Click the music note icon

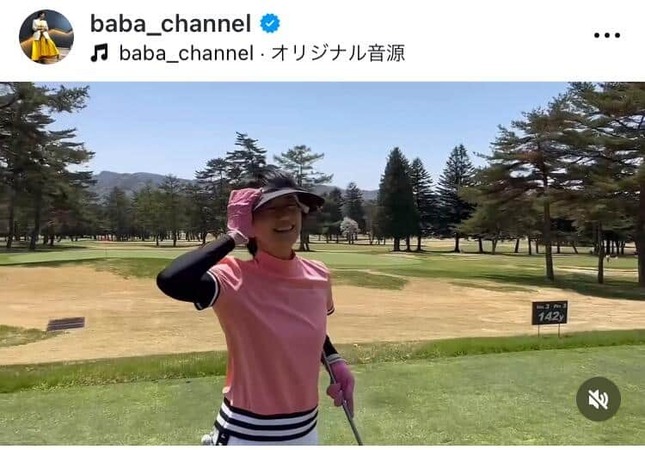pyautogui.click(x=100, y=53)
